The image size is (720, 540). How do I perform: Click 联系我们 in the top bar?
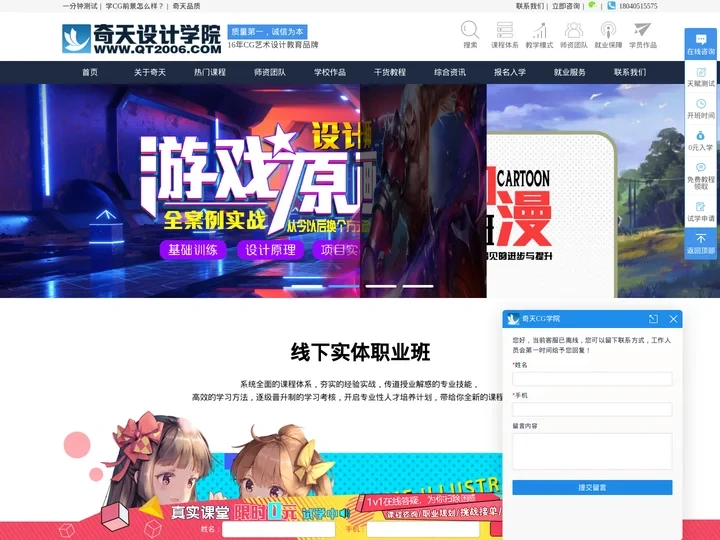(x=530, y=6)
